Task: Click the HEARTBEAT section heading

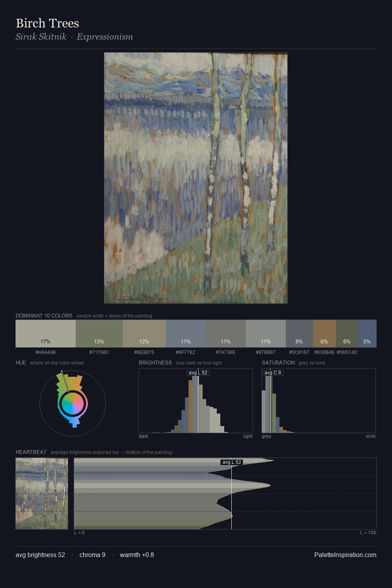Action: [x=31, y=452]
